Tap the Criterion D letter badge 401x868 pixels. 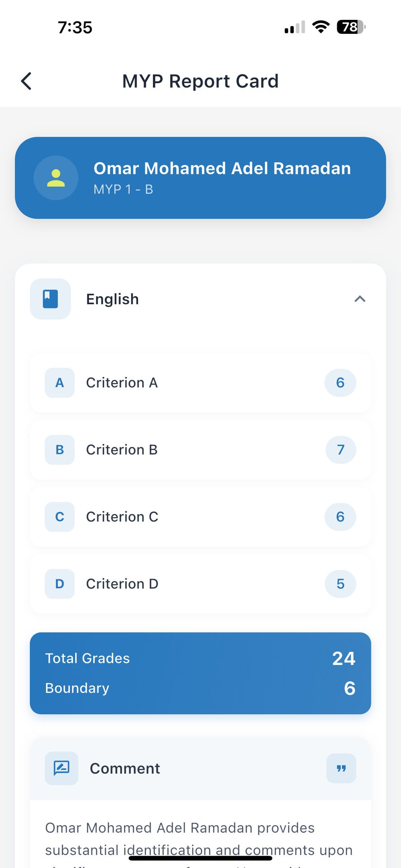(x=60, y=584)
